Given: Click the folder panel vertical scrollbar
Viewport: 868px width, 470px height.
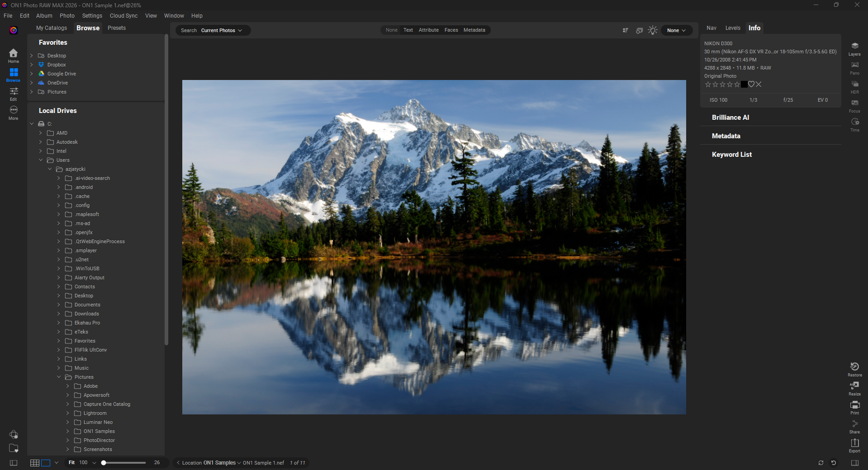Looking at the screenshot, I should [x=166, y=190].
